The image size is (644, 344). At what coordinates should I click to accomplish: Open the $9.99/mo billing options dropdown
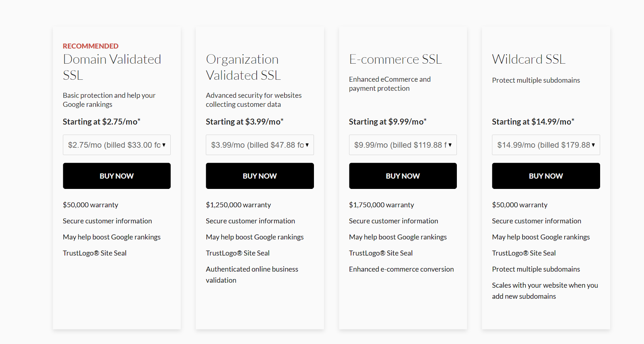[402, 145]
